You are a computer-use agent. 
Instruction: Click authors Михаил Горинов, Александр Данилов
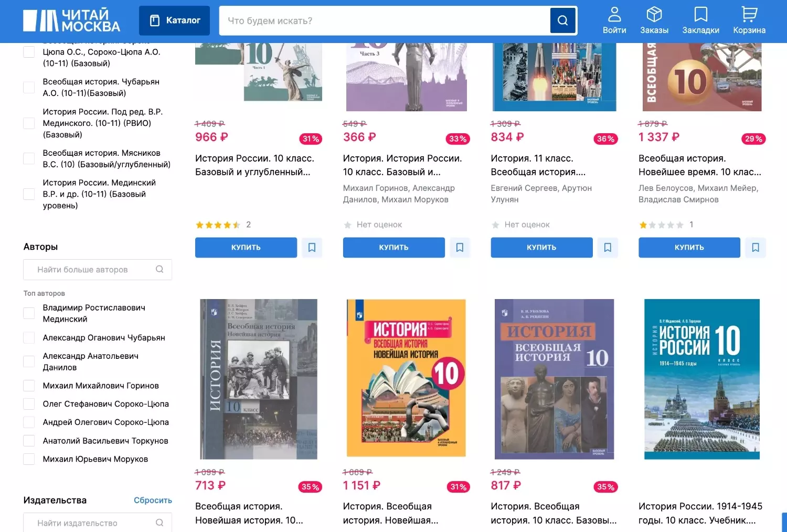399,194
